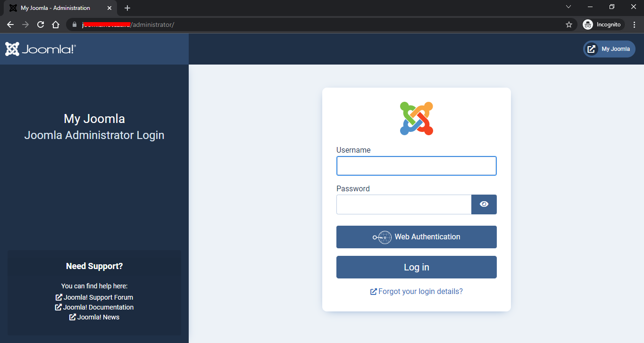
Task: Focus the Username input field
Action: pos(417,166)
